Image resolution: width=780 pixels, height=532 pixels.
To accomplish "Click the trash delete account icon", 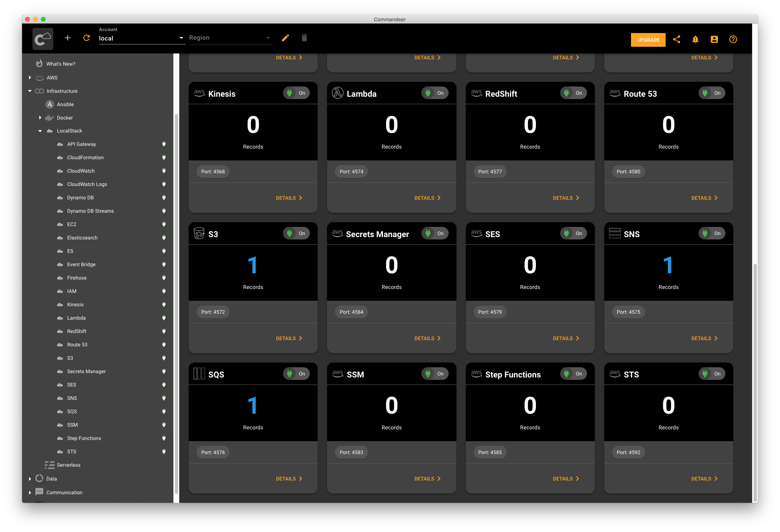I will point(304,38).
